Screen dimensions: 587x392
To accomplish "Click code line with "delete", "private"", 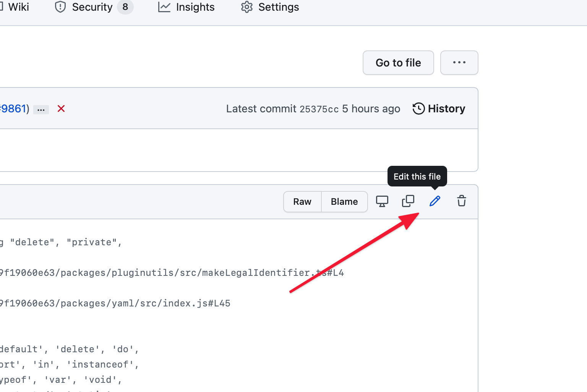I will [x=61, y=242].
